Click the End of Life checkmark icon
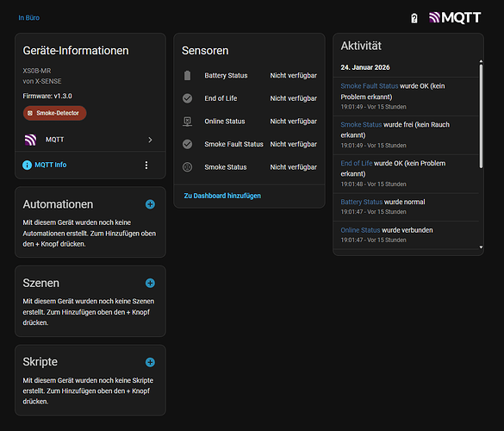Image resolution: width=504 pixels, height=431 pixels. tap(188, 98)
